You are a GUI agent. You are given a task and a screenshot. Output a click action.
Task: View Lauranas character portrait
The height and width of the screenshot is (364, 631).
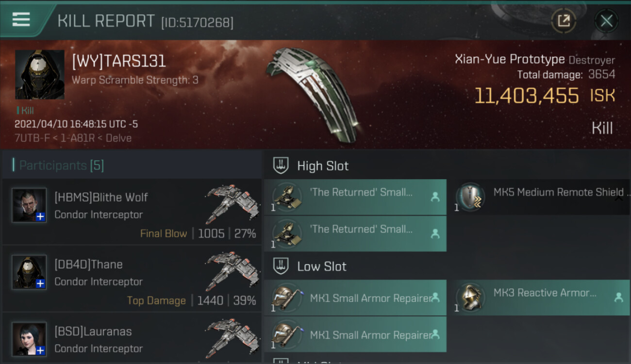29,339
